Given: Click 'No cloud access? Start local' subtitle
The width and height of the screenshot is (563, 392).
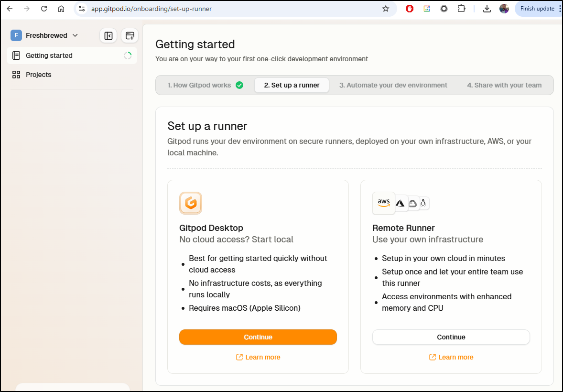Looking at the screenshot, I should 236,240.
